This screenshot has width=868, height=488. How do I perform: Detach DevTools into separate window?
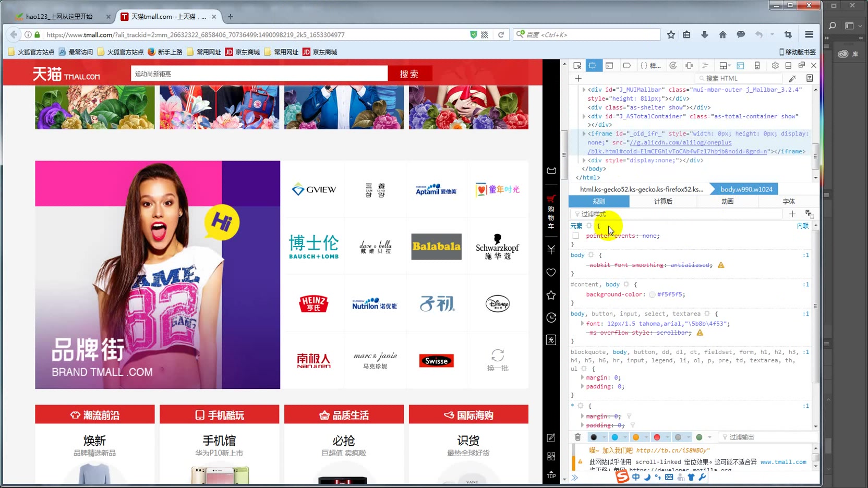(801, 65)
